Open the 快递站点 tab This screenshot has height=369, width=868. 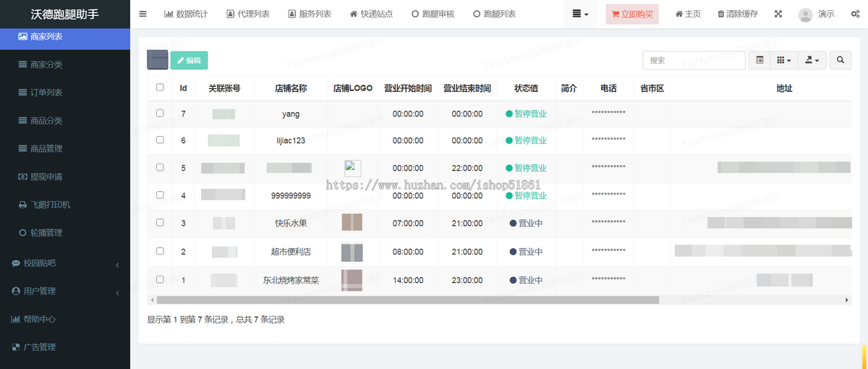tap(371, 14)
